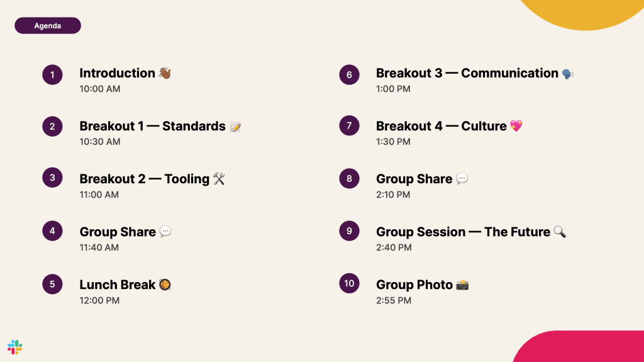Select the Agenda label pill

pos(48,26)
